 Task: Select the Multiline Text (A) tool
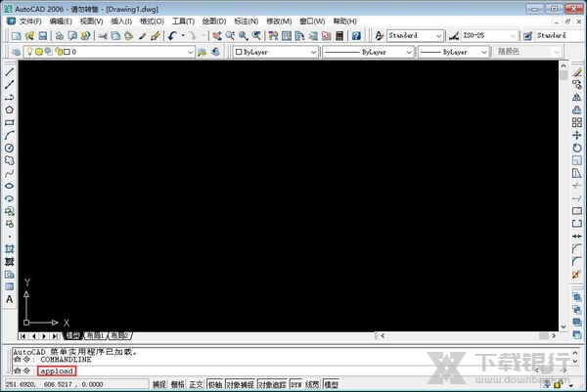pos(10,300)
